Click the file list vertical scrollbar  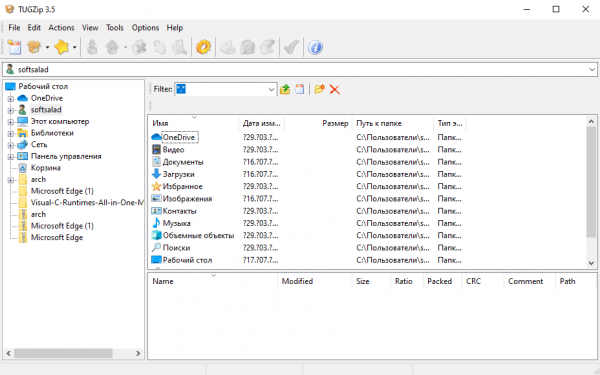tap(591, 182)
